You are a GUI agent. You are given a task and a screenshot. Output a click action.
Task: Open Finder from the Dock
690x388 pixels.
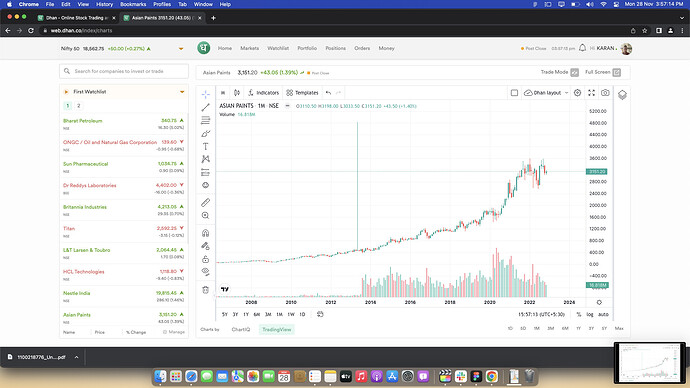(160, 376)
